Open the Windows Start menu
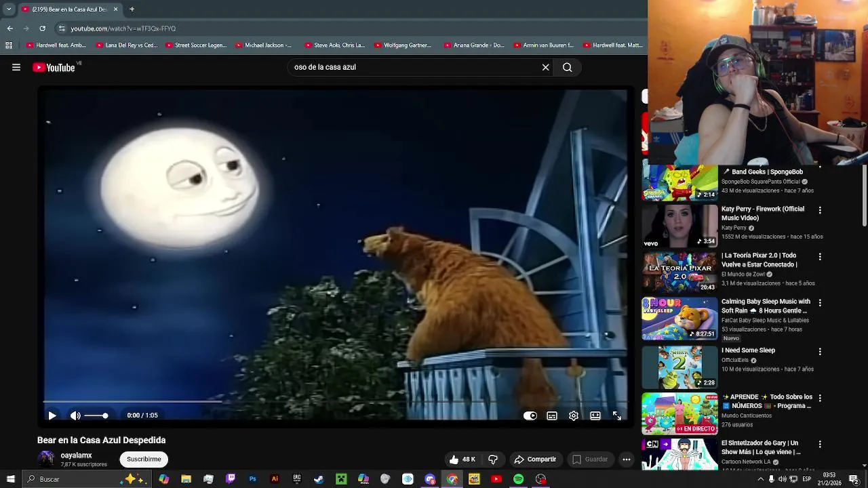Screen dimensions: 868x488 pos(10,479)
